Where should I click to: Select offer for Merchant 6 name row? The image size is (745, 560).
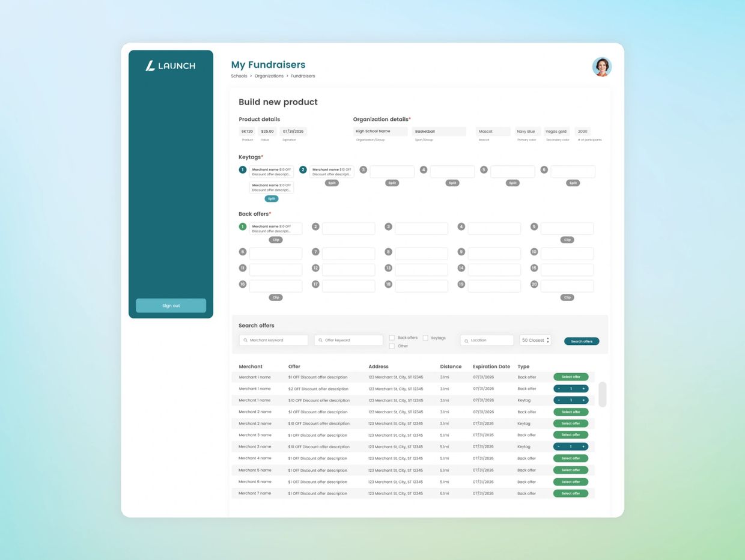coord(571,482)
